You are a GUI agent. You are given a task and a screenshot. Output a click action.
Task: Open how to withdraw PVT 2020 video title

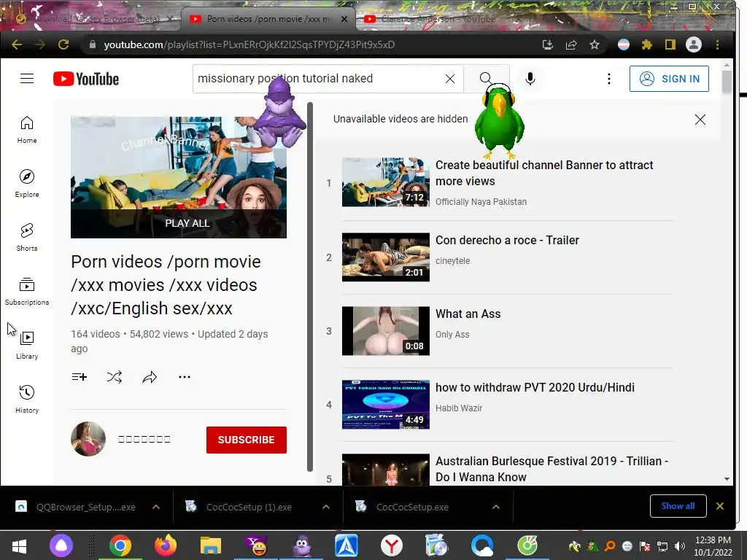click(x=535, y=387)
